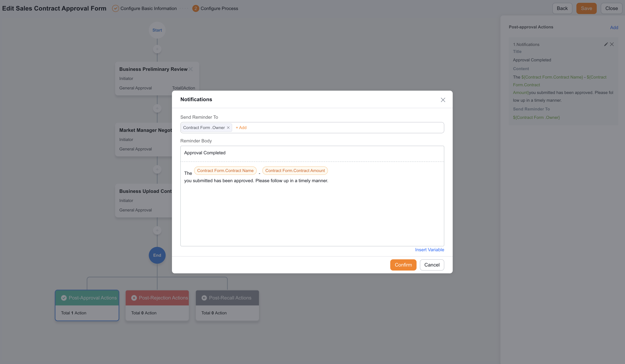Delete 1.Notifications action with X icon
Image resolution: width=625 pixels, height=364 pixels.
(x=612, y=44)
